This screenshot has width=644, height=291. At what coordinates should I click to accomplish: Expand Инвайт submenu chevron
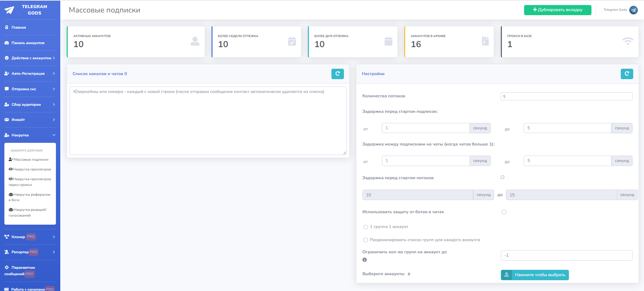coord(54,120)
